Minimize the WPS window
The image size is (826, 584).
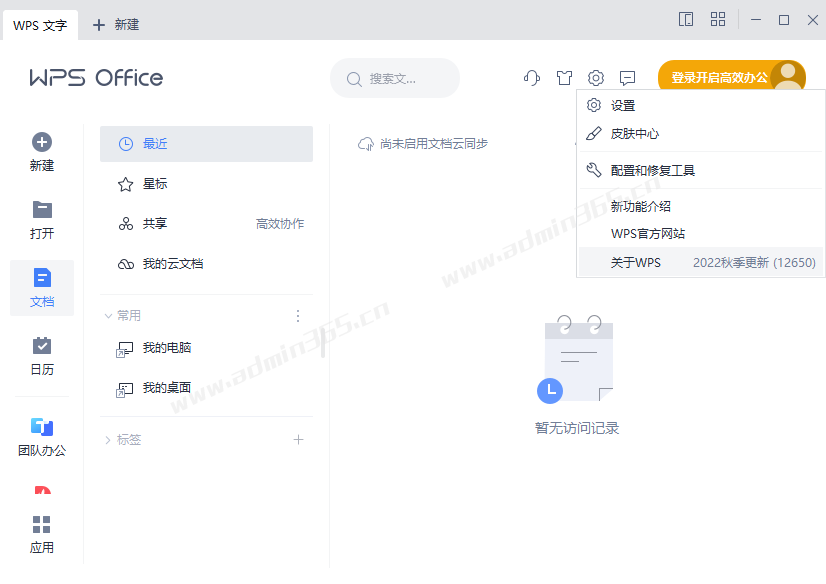coord(756,19)
